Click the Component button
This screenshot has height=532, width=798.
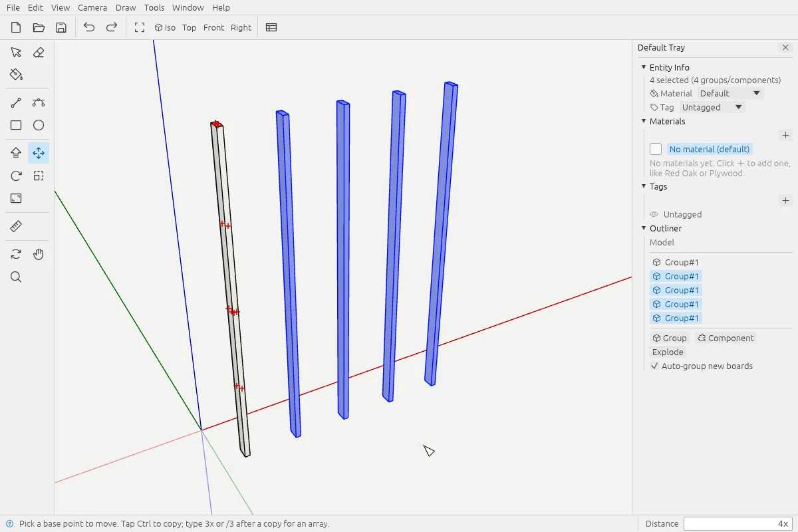tap(726, 338)
